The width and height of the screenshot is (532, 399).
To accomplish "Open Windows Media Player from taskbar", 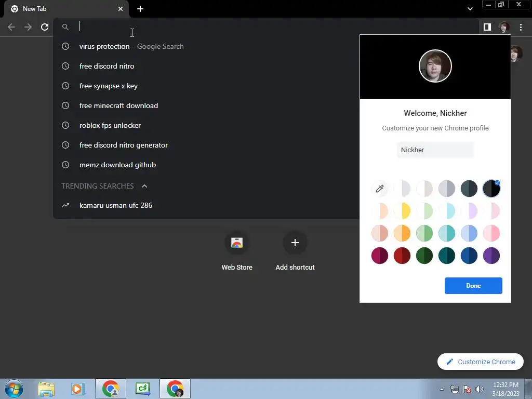I will pos(78,389).
